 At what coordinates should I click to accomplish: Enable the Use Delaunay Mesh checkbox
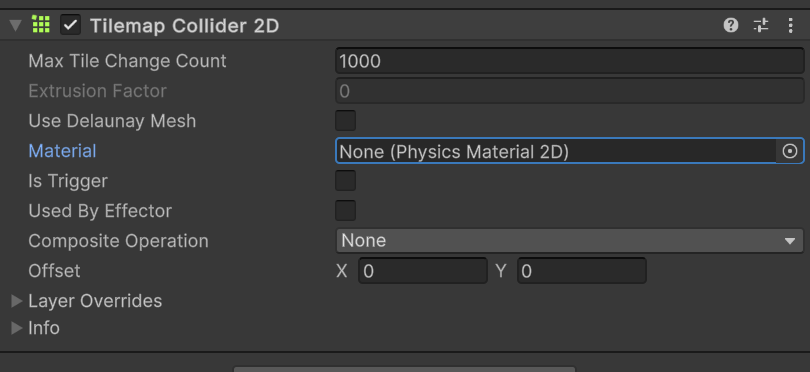coord(346,120)
